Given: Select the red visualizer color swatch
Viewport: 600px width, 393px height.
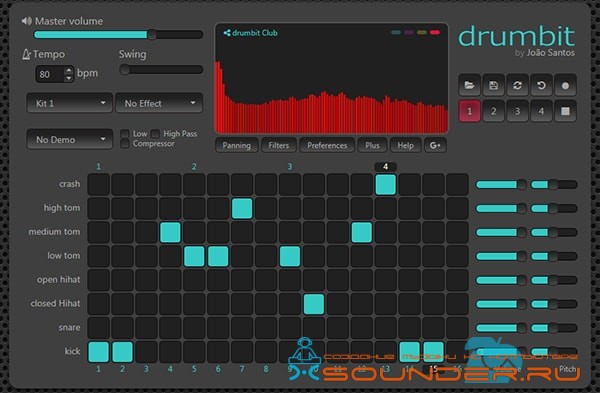Looking at the screenshot, I should coord(435,33).
